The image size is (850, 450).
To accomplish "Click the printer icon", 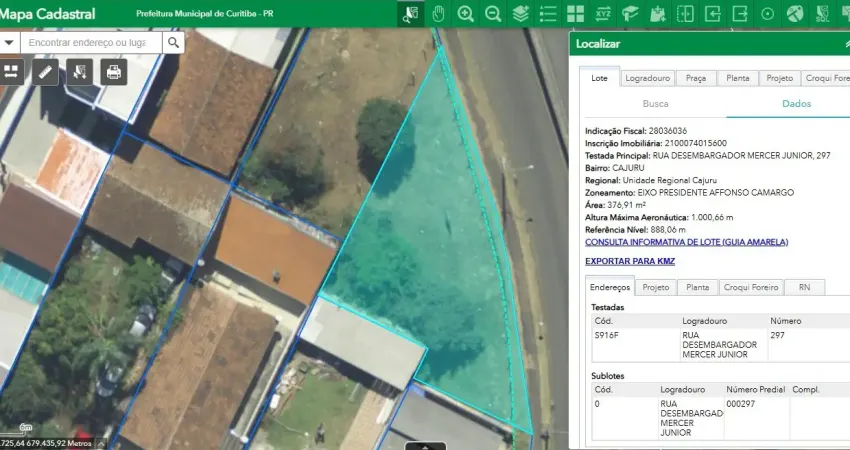I will click(x=113, y=71).
